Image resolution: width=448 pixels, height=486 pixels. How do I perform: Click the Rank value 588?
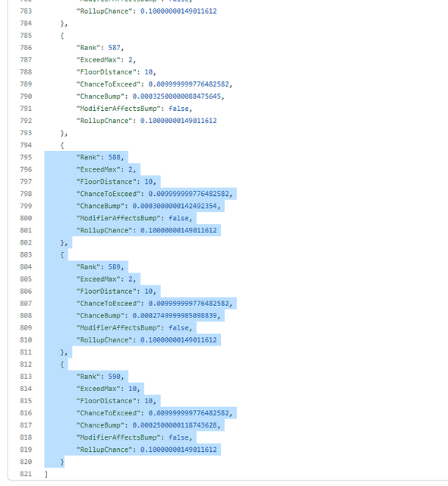point(114,157)
